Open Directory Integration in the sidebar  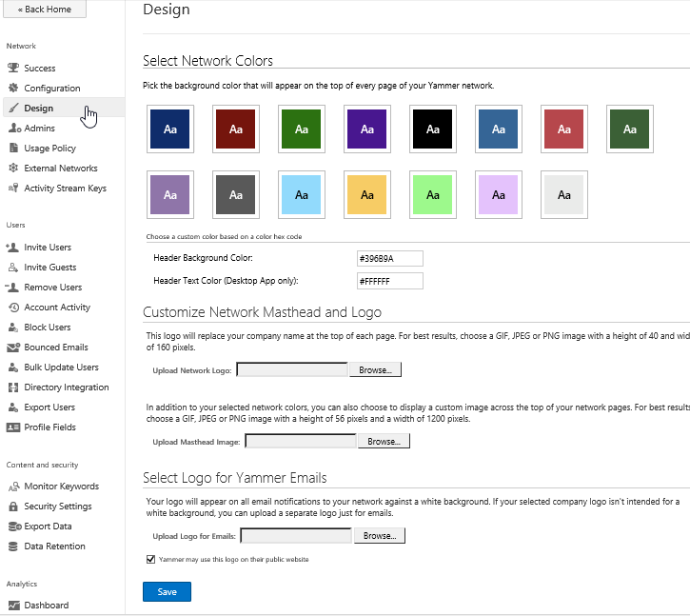tap(66, 387)
